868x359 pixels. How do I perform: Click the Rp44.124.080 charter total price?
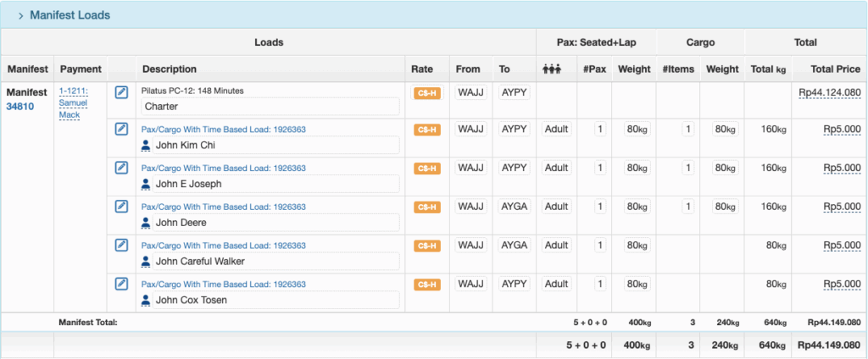830,92
